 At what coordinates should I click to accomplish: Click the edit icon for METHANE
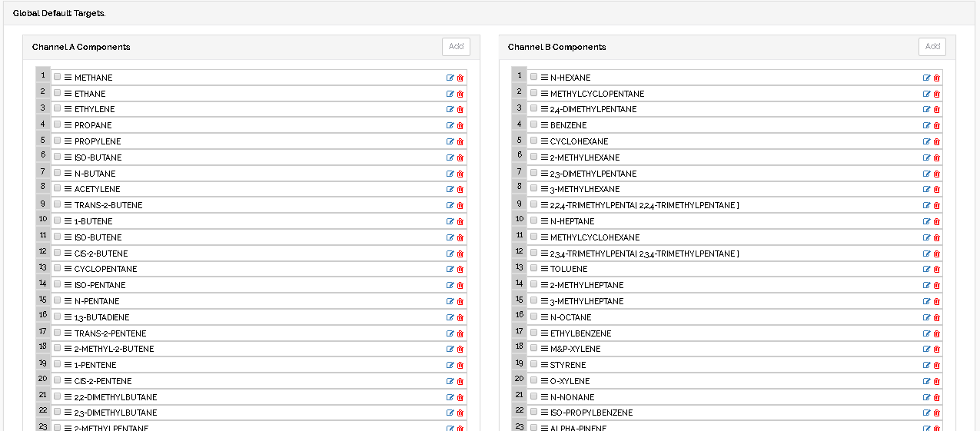(x=450, y=78)
